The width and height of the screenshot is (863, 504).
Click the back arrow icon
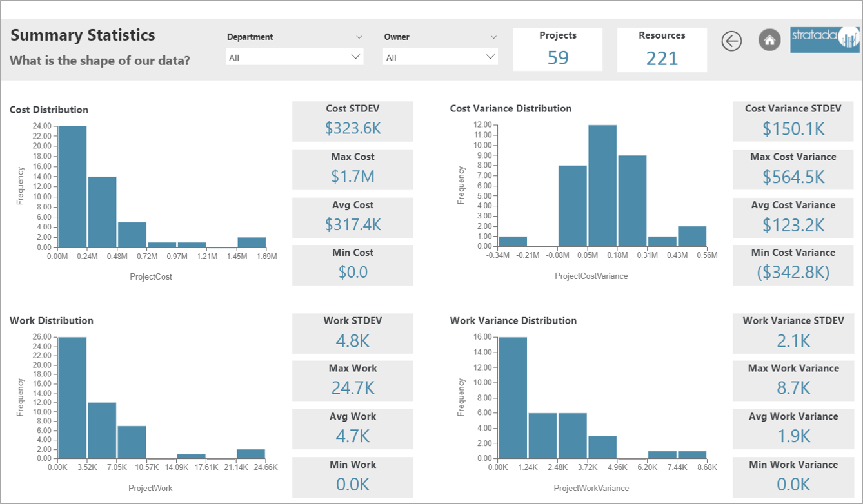coord(731,41)
